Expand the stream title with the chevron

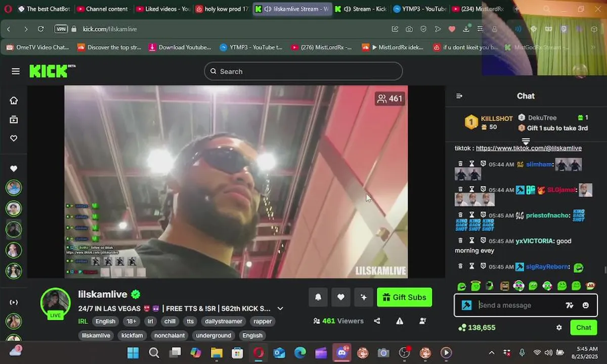[x=280, y=308]
